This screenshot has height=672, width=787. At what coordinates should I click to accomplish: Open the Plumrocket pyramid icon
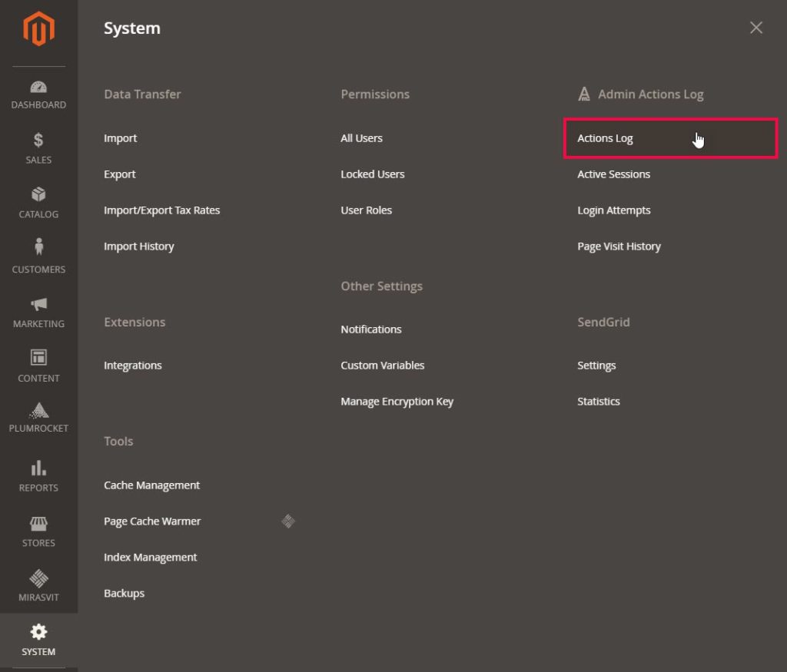coord(38,411)
